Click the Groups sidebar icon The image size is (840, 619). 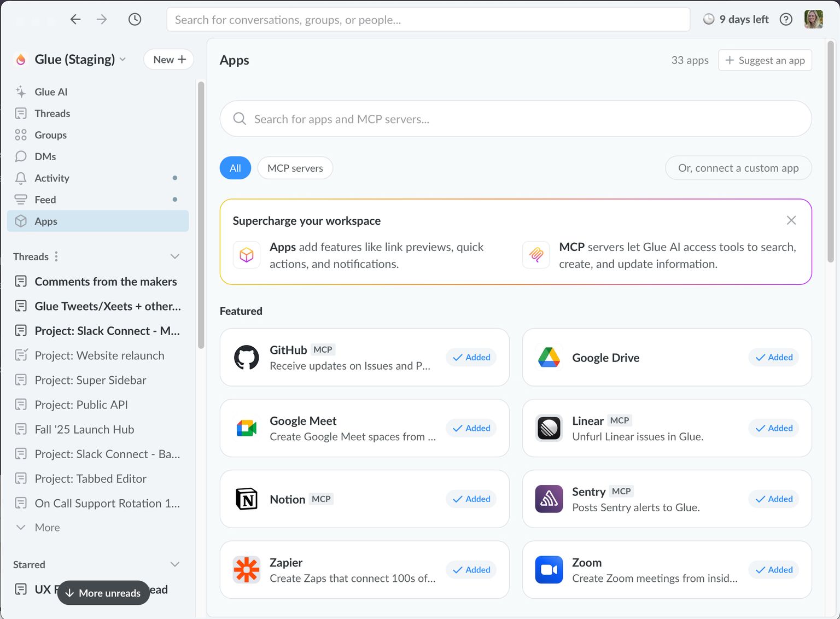coord(21,135)
